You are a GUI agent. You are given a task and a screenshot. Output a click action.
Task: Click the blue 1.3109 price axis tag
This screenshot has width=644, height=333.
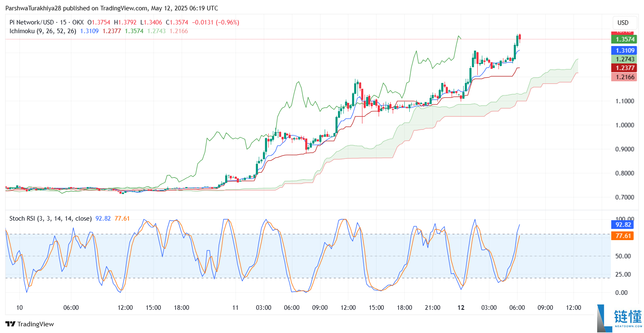click(625, 51)
